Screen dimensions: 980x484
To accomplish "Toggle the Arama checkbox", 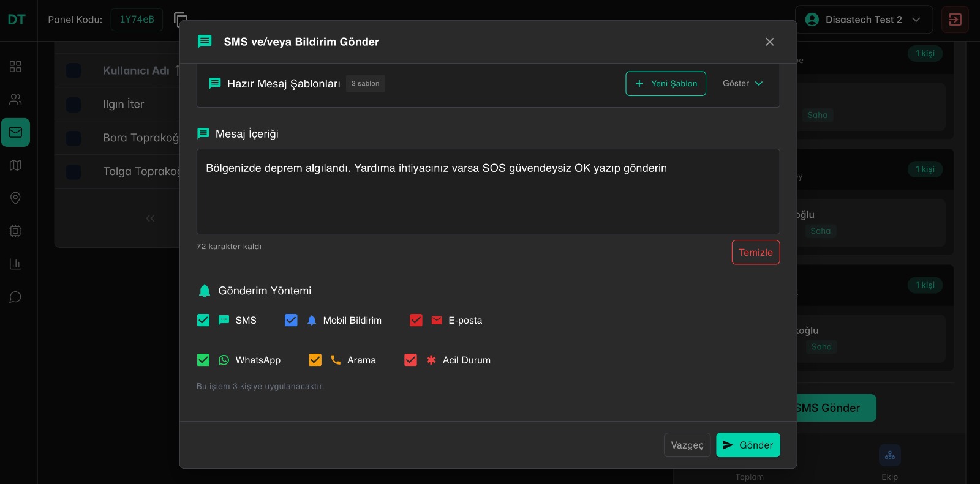I will 315,360.
